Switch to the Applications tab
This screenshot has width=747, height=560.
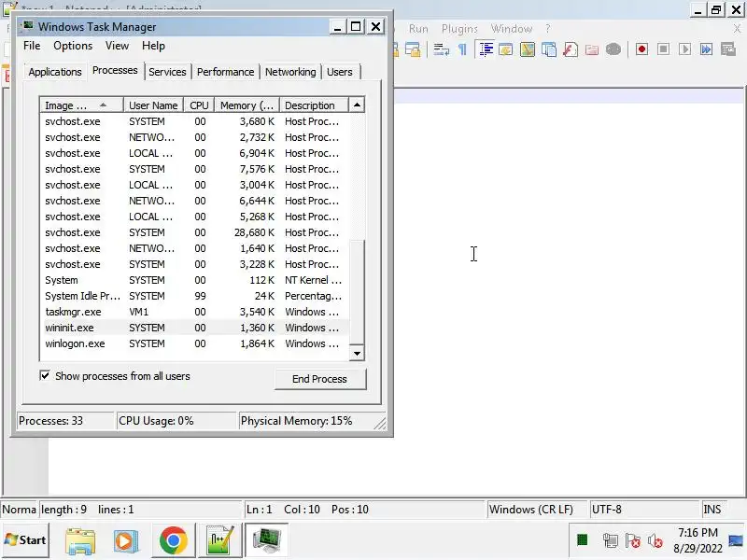pyautogui.click(x=55, y=72)
